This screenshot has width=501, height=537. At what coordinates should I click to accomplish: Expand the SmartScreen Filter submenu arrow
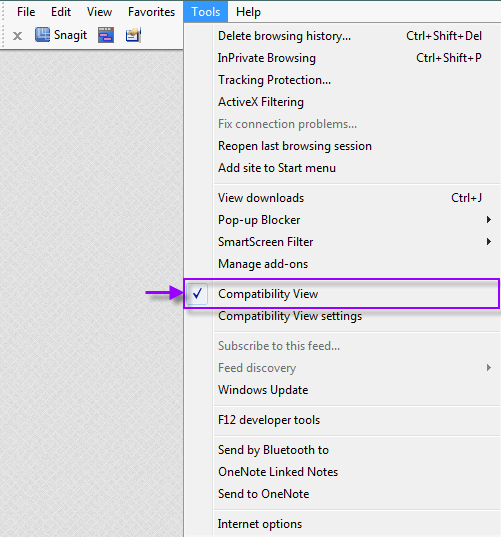[x=489, y=242]
